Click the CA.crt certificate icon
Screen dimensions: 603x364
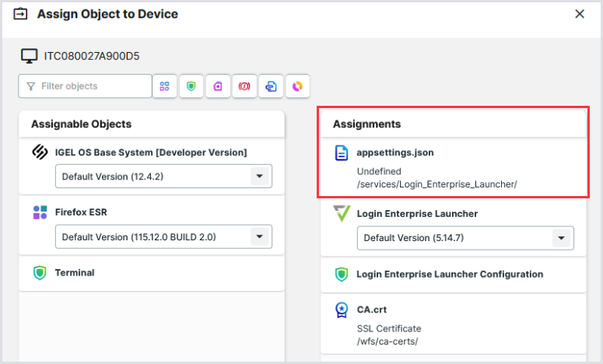point(342,310)
